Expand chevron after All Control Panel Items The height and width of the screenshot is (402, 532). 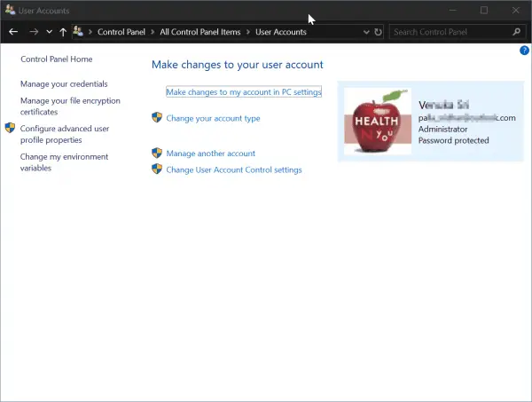tap(248, 32)
